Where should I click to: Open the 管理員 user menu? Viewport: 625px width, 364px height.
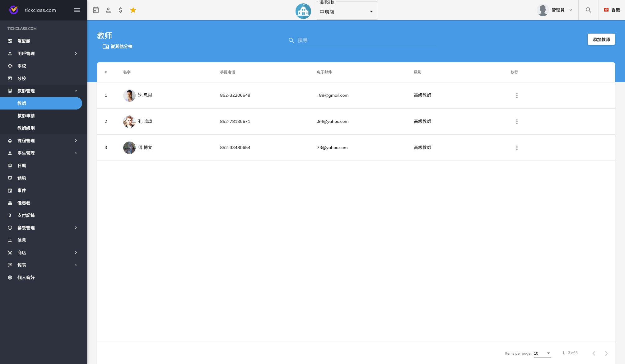coord(555,10)
